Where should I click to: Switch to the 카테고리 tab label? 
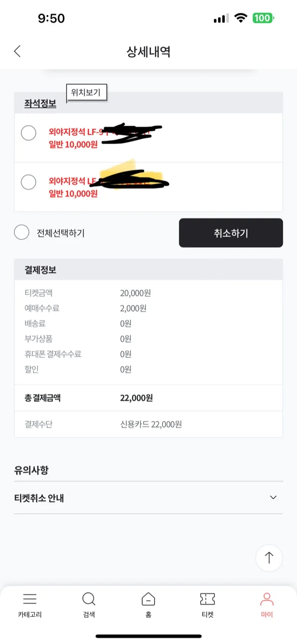click(30, 615)
